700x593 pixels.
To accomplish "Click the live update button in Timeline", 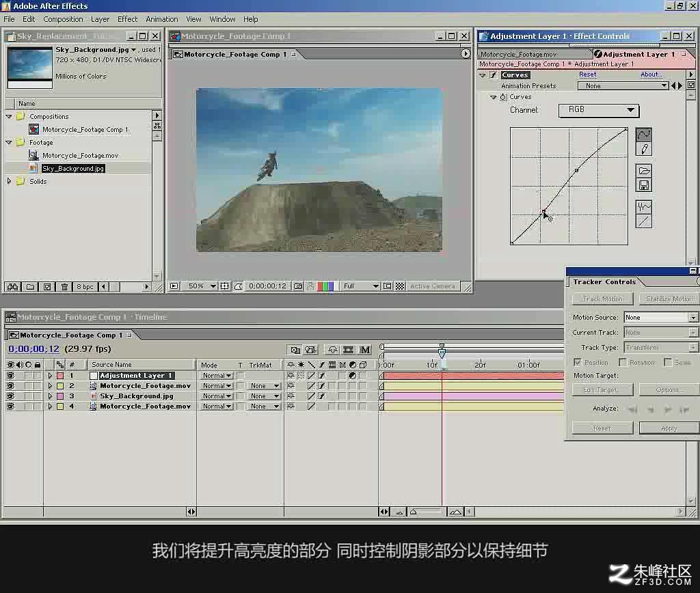I will [295, 349].
